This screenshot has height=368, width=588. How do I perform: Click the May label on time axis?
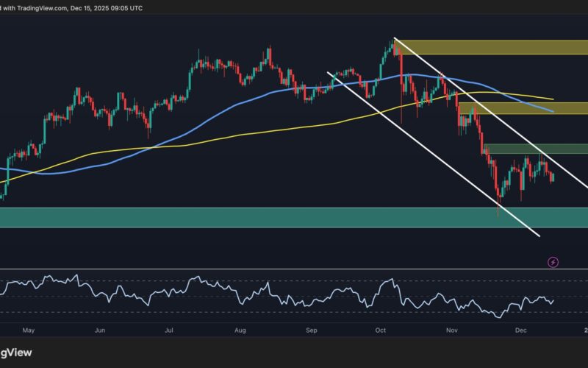pyautogui.click(x=28, y=331)
